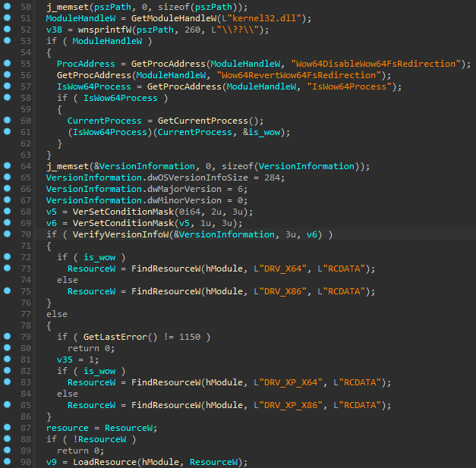
Task: Toggle breakpoint dot on line 64
Action: (x=7, y=165)
